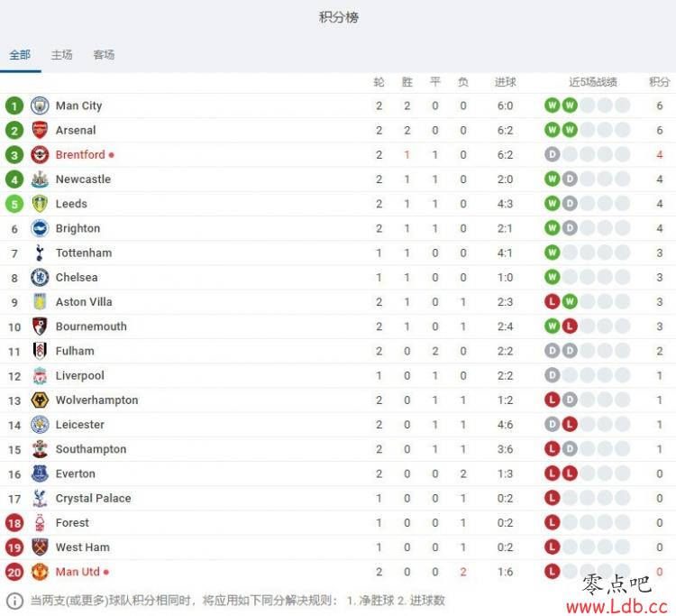Click the Arsenal club crest
This screenshot has height=616, width=676.
tap(40, 130)
